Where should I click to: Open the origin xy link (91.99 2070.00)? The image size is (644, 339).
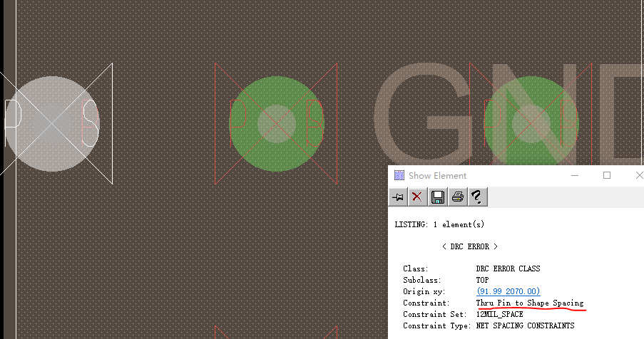click(508, 291)
